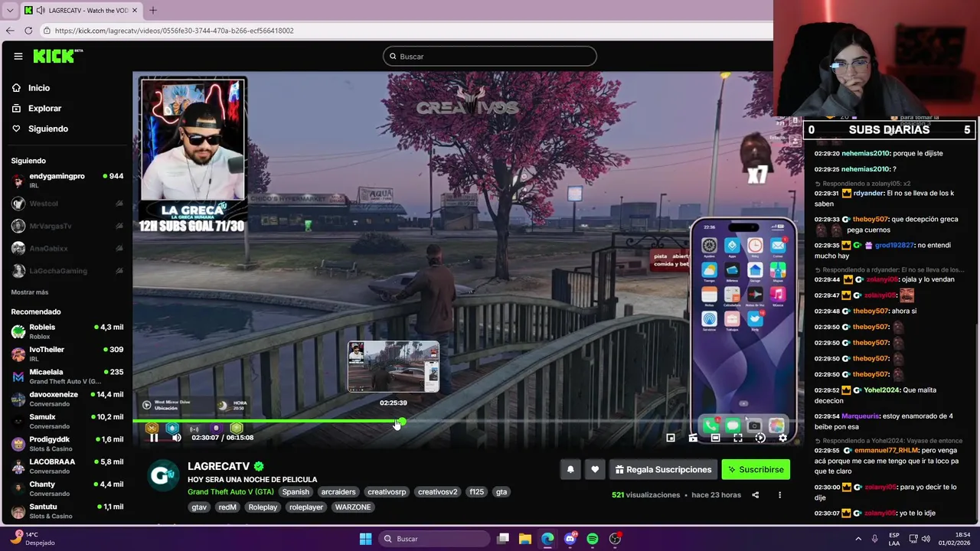980x551 pixels.
Task: Select LAGRECATV browser tab
Action: coord(80,10)
